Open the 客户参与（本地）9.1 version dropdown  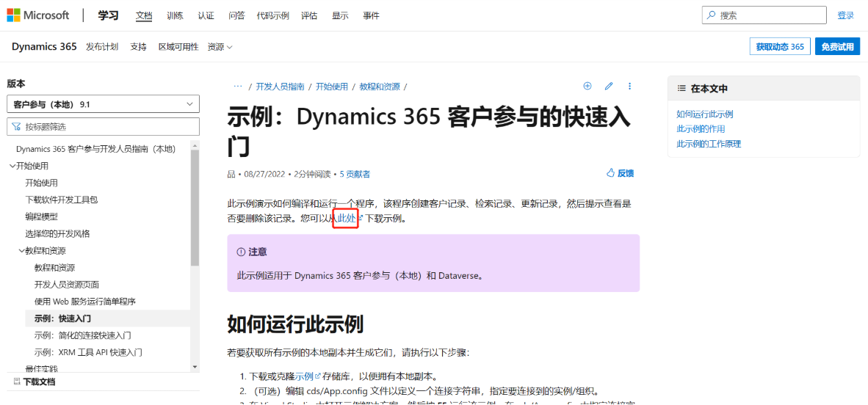click(x=103, y=104)
